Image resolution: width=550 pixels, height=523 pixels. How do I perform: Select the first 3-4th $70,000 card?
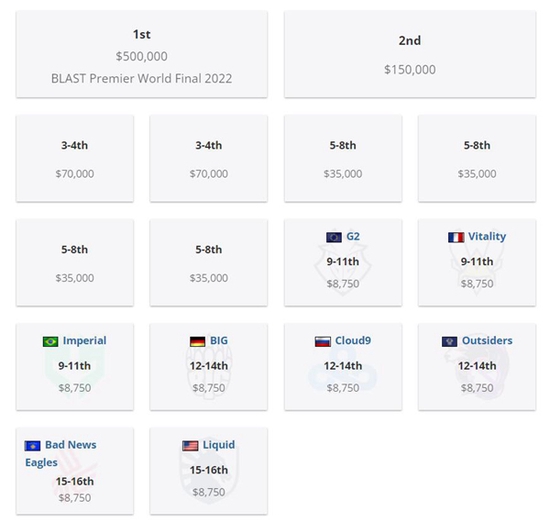coord(75,159)
